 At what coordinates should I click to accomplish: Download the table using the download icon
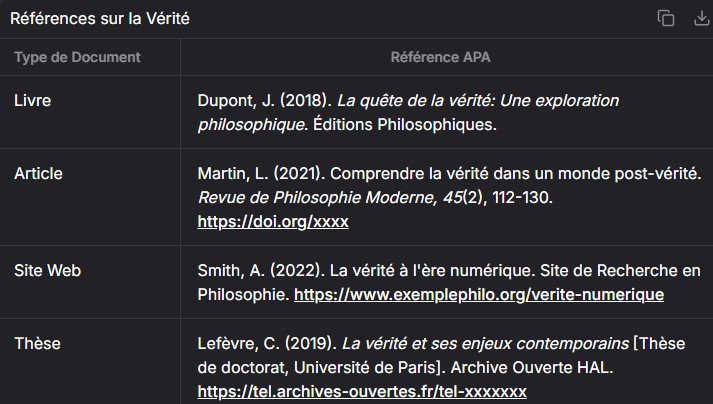701,18
